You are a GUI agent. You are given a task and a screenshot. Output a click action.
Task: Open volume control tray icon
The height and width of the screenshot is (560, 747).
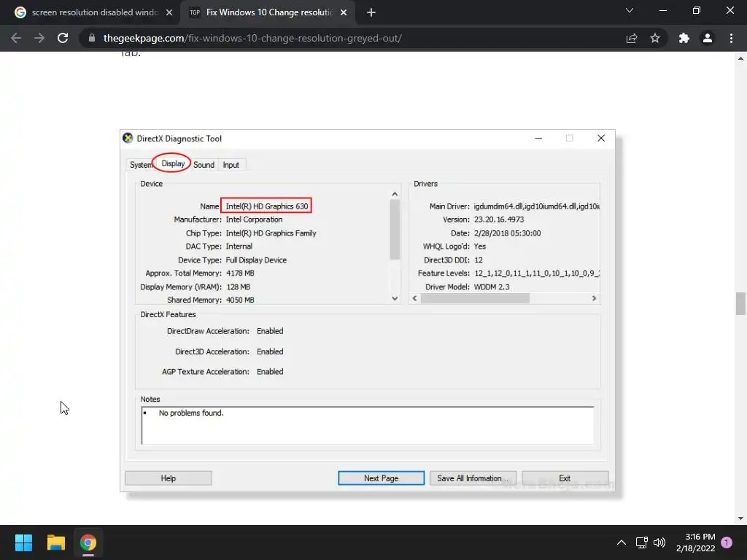pyautogui.click(x=659, y=542)
